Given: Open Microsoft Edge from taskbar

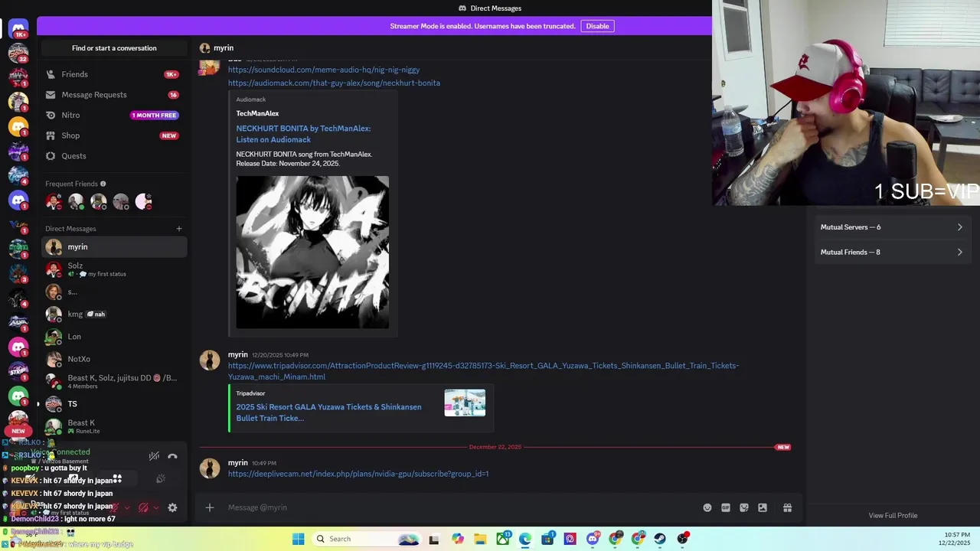Looking at the screenshot, I should click(525, 539).
